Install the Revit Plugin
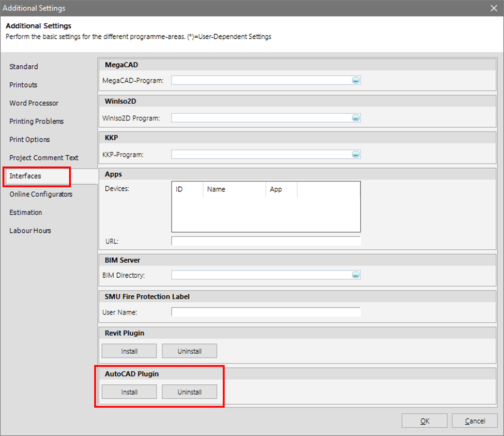504x436 pixels. [129, 351]
